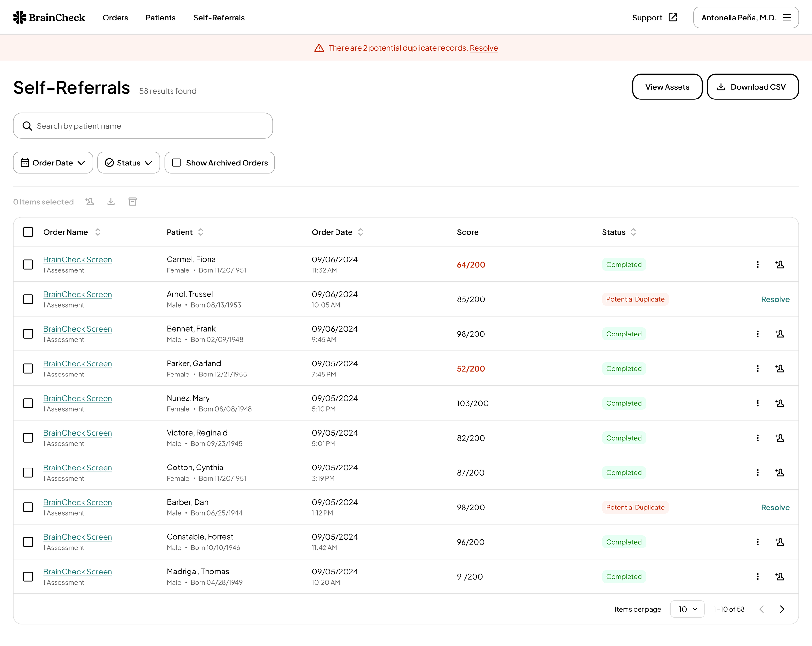
Task: Click the assign patient icon in bulk actions toolbar
Action: [x=90, y=202]
